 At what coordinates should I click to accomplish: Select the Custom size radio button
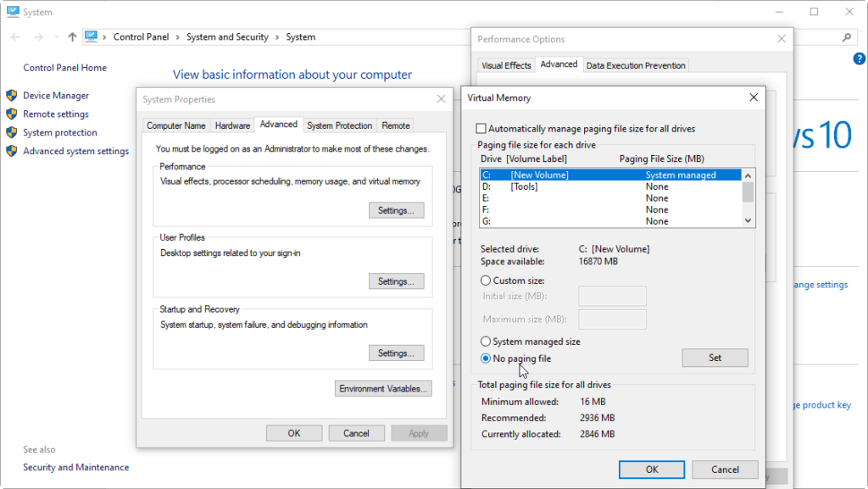486,281
